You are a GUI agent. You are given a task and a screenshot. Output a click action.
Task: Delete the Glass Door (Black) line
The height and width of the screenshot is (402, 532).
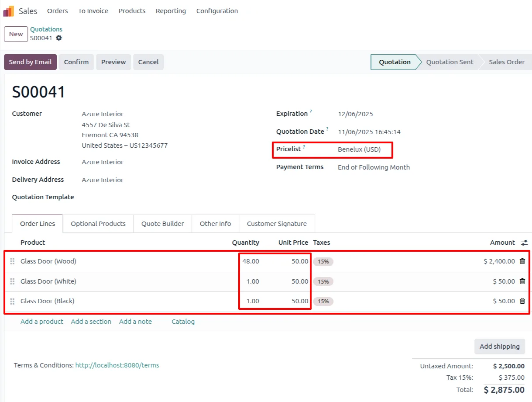coord(522,301)
